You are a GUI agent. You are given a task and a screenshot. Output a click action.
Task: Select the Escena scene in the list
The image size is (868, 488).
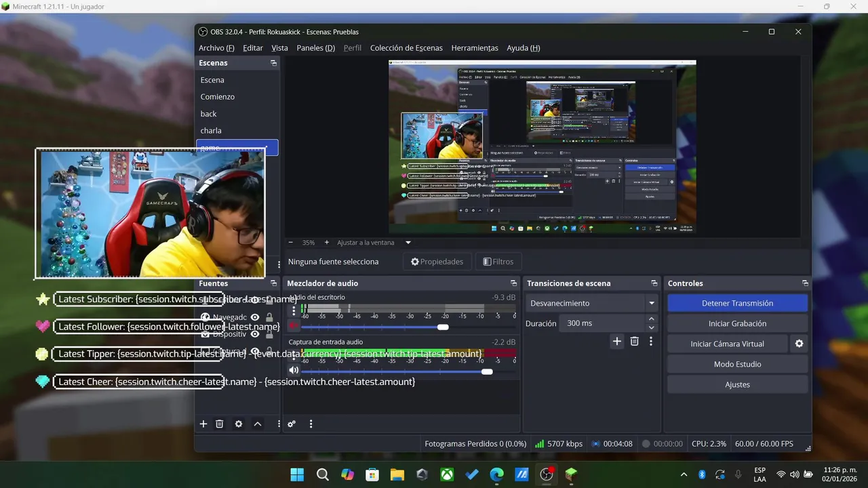(x=237, y=80)
